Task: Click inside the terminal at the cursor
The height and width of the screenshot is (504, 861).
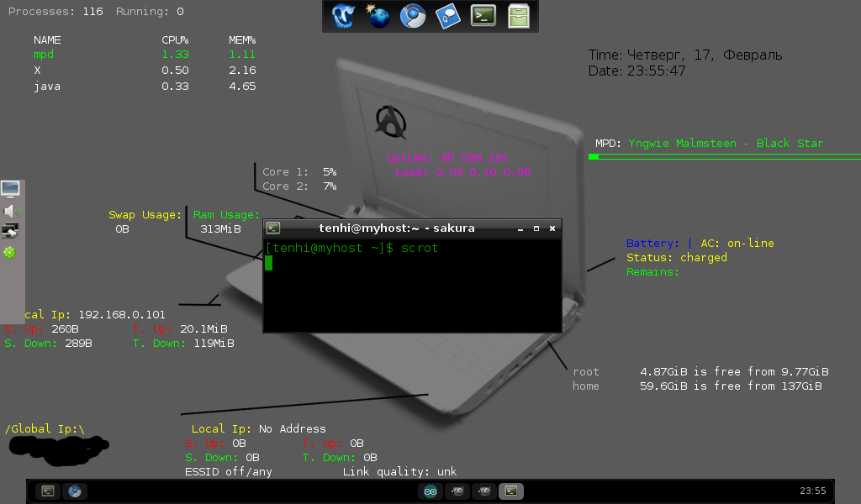Action: coord(269,263)
